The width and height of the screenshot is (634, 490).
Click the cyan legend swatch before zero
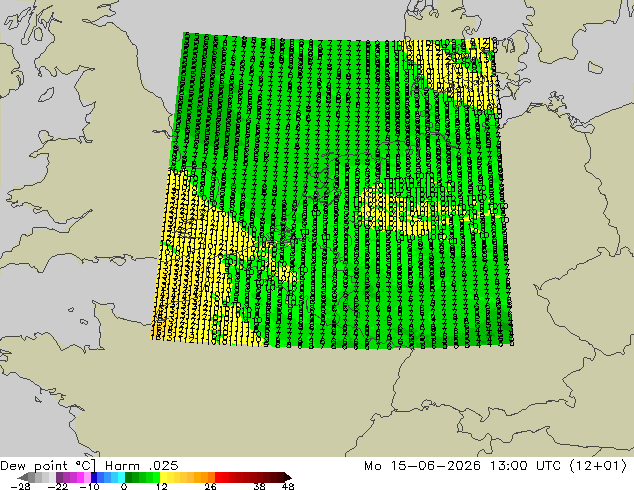click(x=121, y=477)
